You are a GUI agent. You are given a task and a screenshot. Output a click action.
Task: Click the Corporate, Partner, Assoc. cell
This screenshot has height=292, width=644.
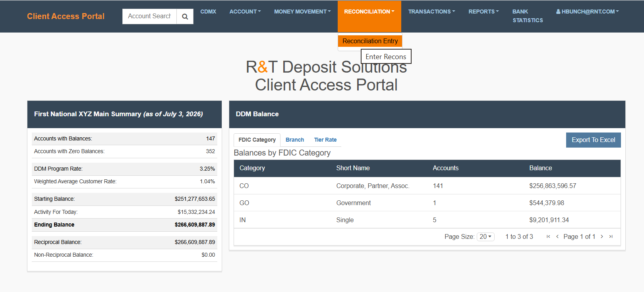373,186
